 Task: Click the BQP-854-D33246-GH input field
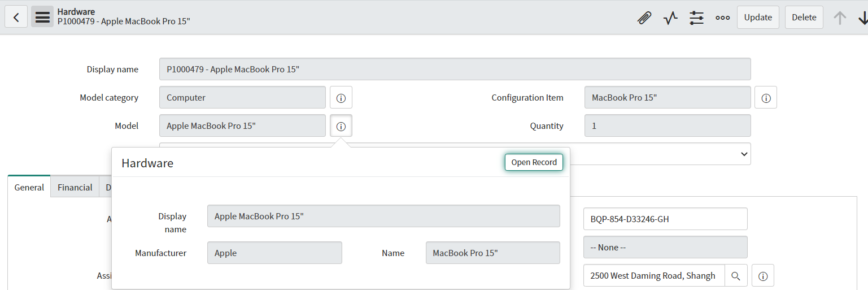(x=665, y=219)
